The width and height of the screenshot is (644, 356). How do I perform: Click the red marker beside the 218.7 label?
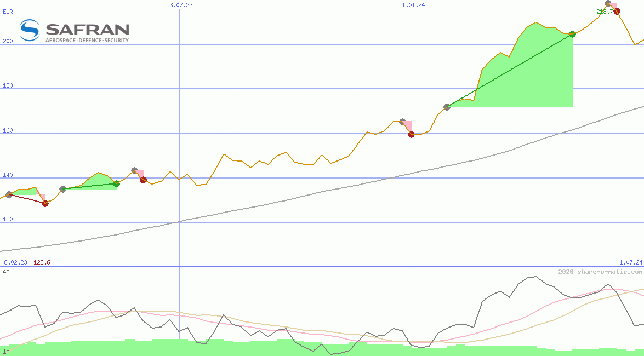tap(617, 11)
